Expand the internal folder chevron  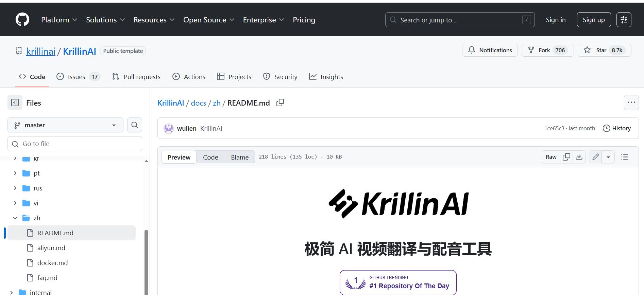(x=11, y=292)
